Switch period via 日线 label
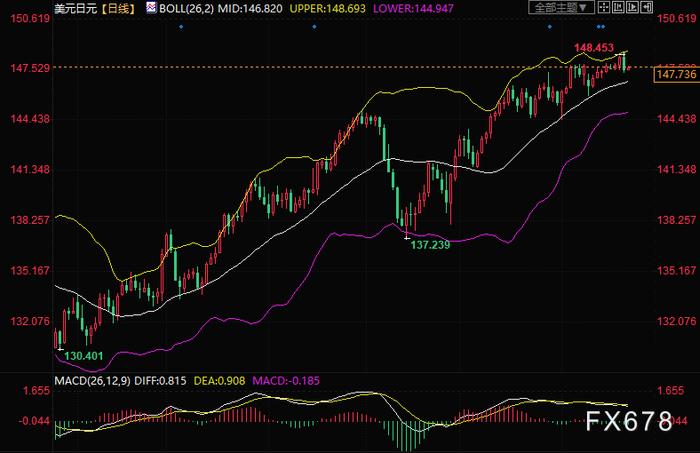Screen dimensions: 700x453 118,8
